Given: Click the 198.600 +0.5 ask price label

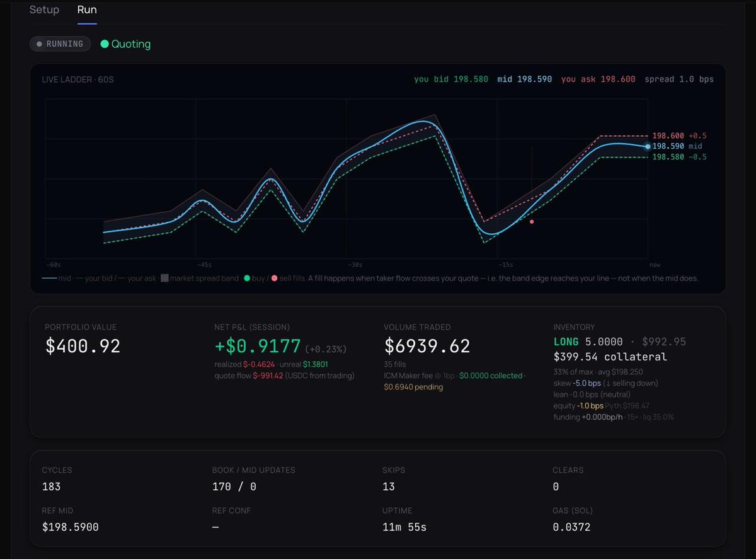Looking at the screenshot, I should click(x=679, y=135).
